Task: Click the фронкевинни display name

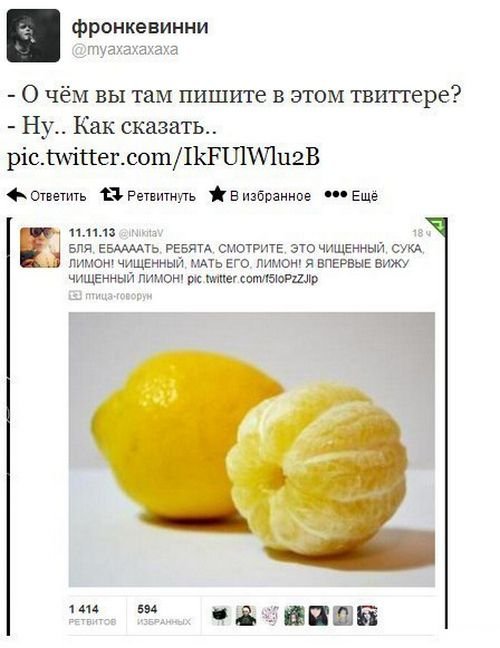Action: click(140, 27)
